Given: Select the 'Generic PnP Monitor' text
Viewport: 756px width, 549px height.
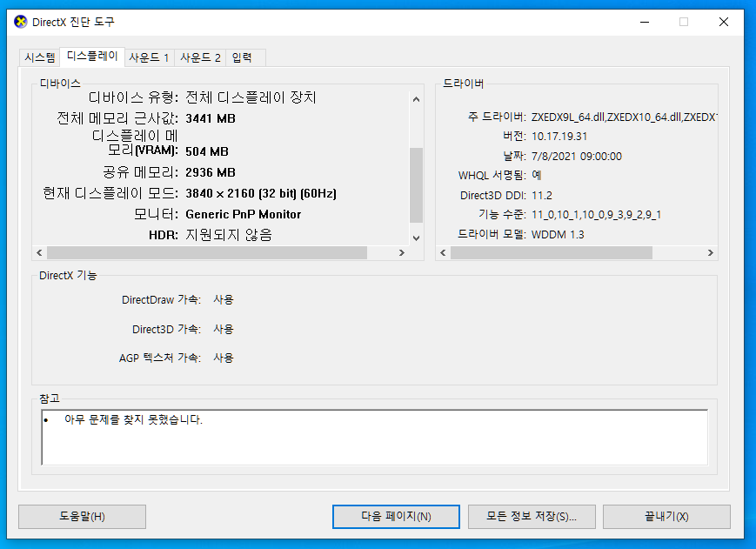Looking at the screenshot, I should [243, 215].
